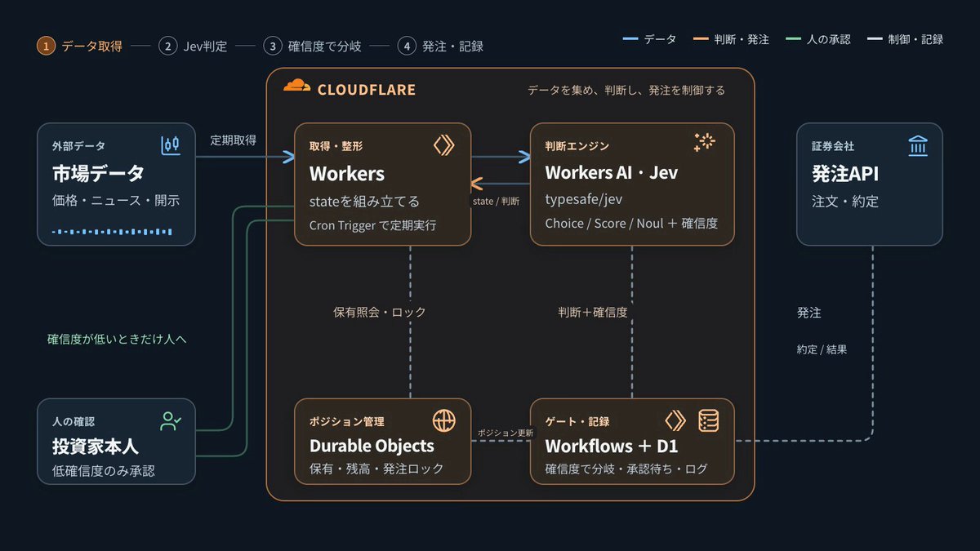Click 保有・残高・発注ロック text
The image size is (980, 551).
(x=376, y=469)
